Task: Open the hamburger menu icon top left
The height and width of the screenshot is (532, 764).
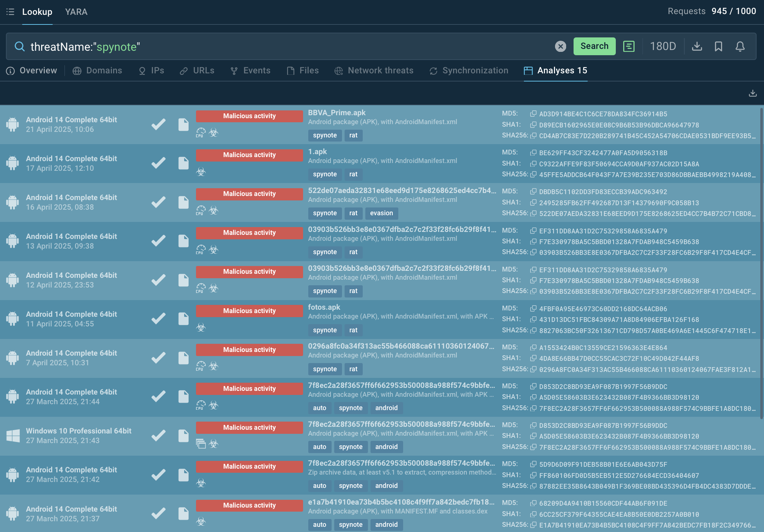Action: coord(10,12)
